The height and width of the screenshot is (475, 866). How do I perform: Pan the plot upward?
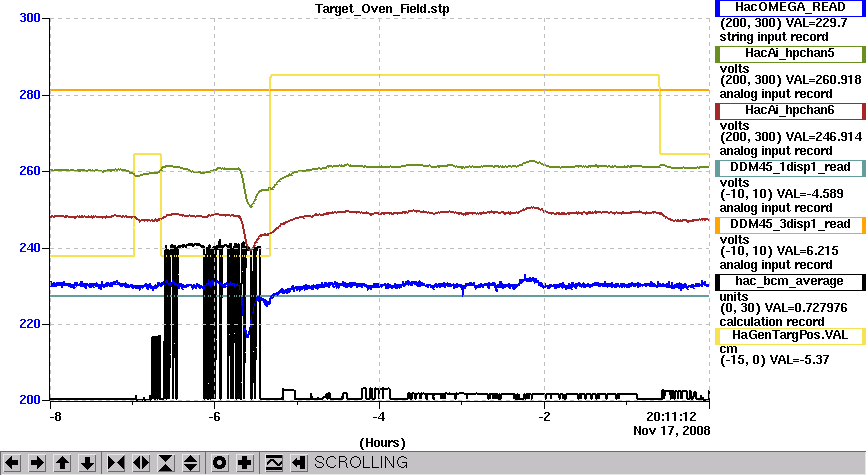point(62,462)
